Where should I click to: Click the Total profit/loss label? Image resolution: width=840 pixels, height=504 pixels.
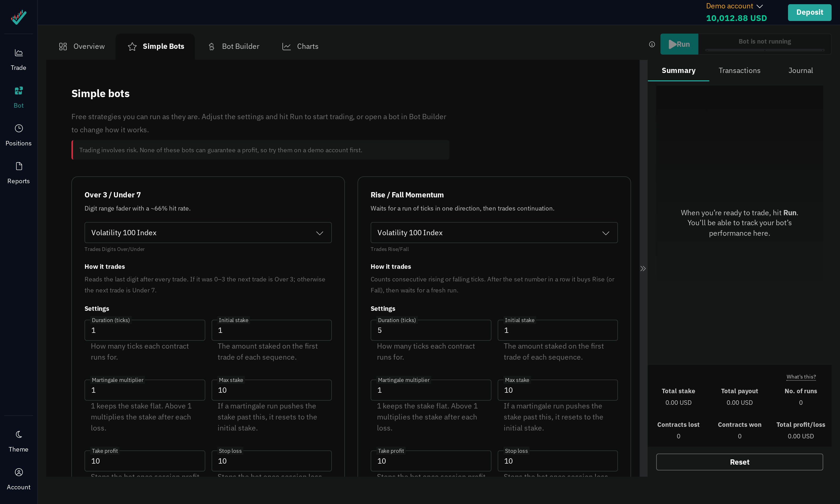(801, 424)
